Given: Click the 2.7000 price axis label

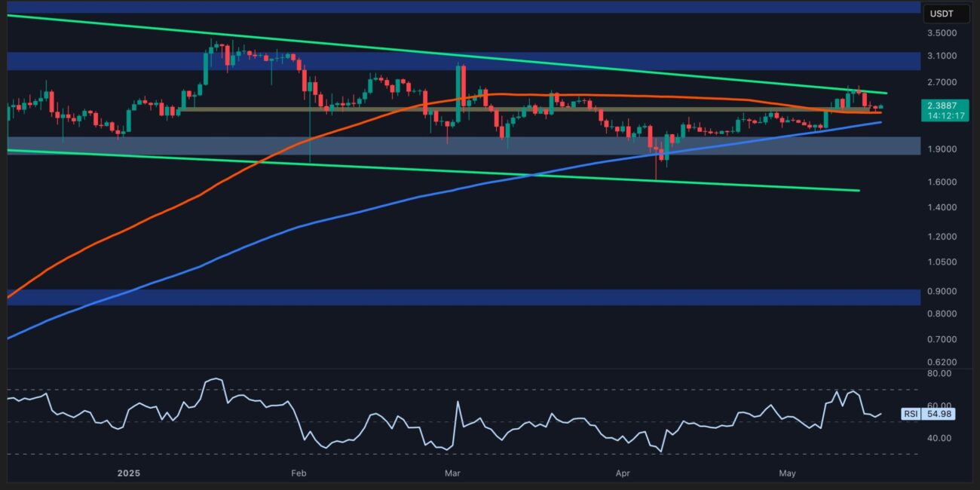Looking at the screenshot, I should pos(943,82).
